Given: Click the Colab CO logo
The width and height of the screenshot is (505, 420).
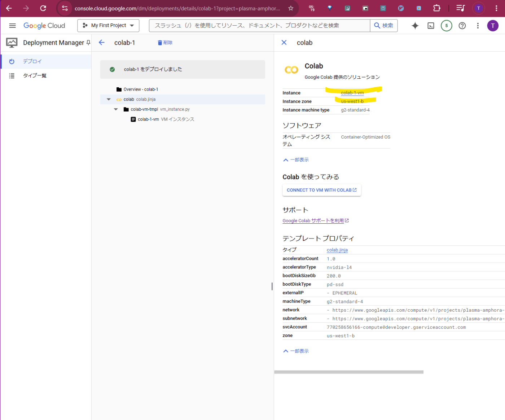Looking at the screenshot, I should [291, 70].
